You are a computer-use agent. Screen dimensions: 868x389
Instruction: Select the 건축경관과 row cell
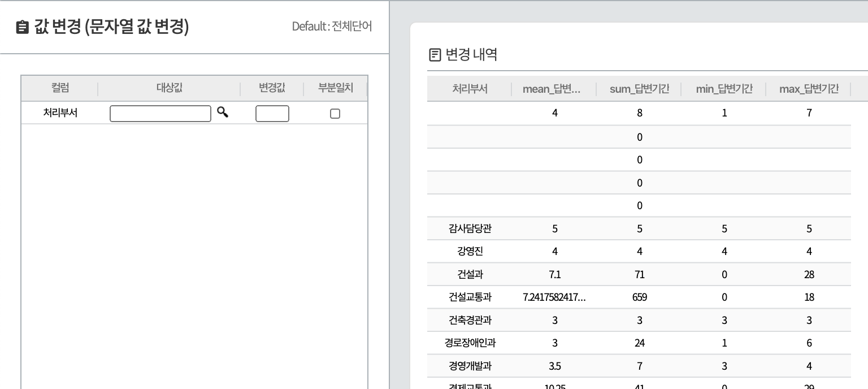click(x=470, y=321)
